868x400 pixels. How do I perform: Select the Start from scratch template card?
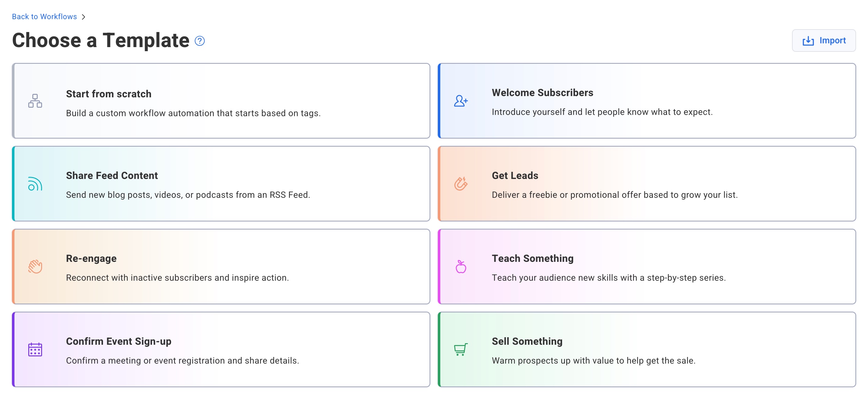click(221, 101)
